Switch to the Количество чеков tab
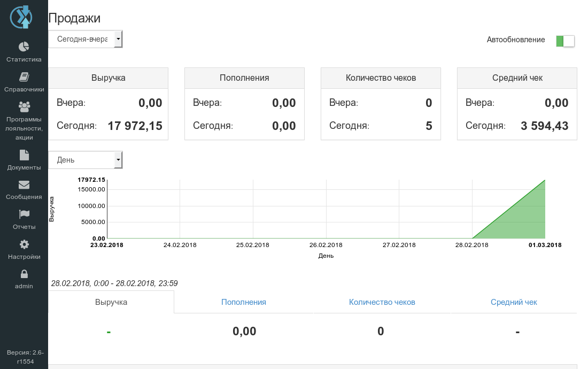The image size is (588, 369). [x=382, y=302]
